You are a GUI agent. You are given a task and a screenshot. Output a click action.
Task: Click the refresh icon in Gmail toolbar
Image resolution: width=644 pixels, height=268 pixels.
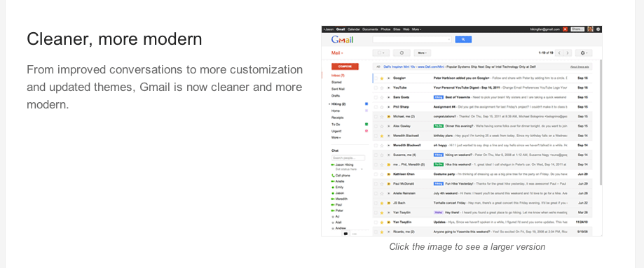[402, 53]
